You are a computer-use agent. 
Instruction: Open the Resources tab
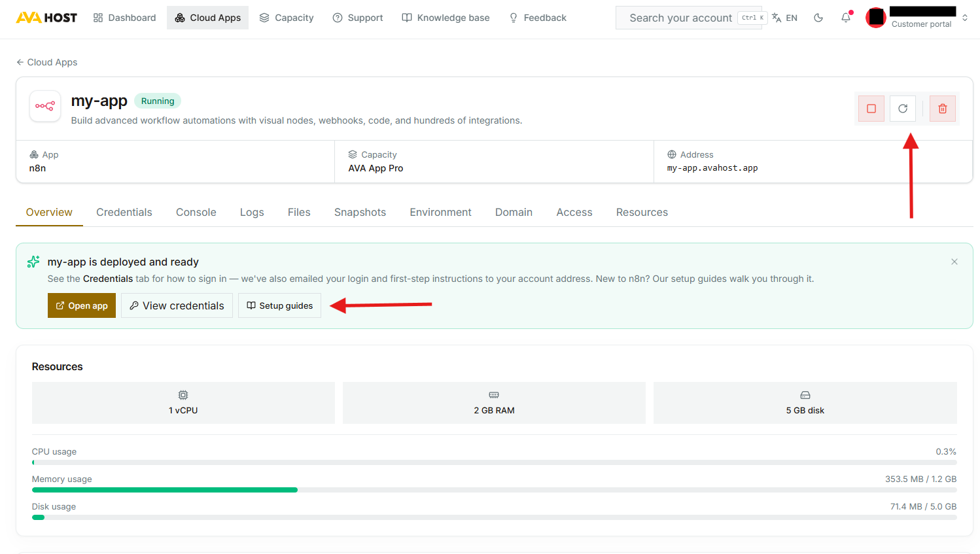click(642, 213)
